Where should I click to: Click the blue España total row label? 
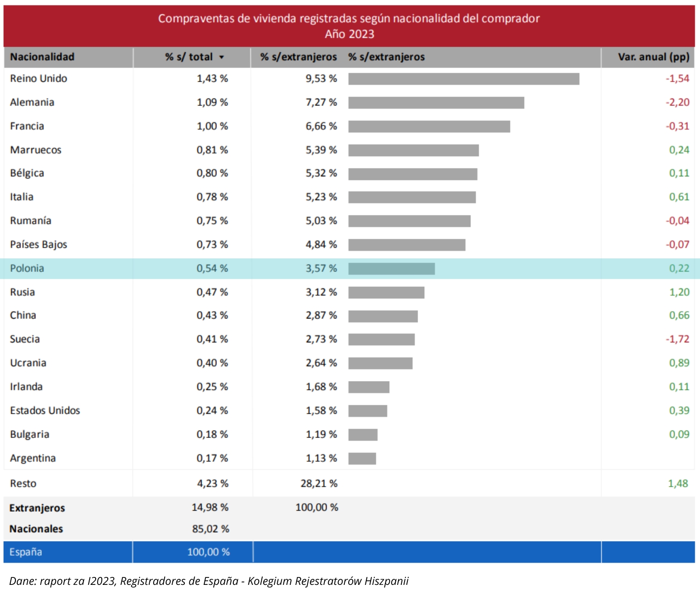(26, 552)
